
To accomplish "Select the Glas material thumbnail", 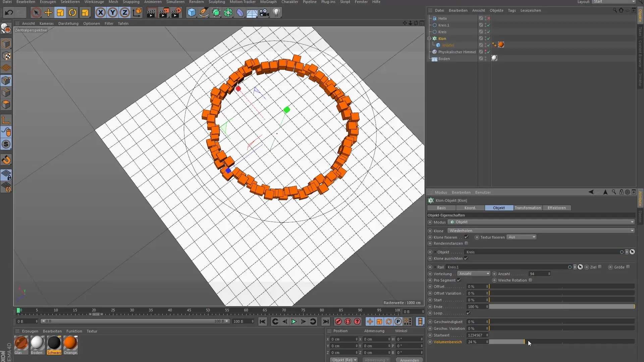I will click(21, 343).
